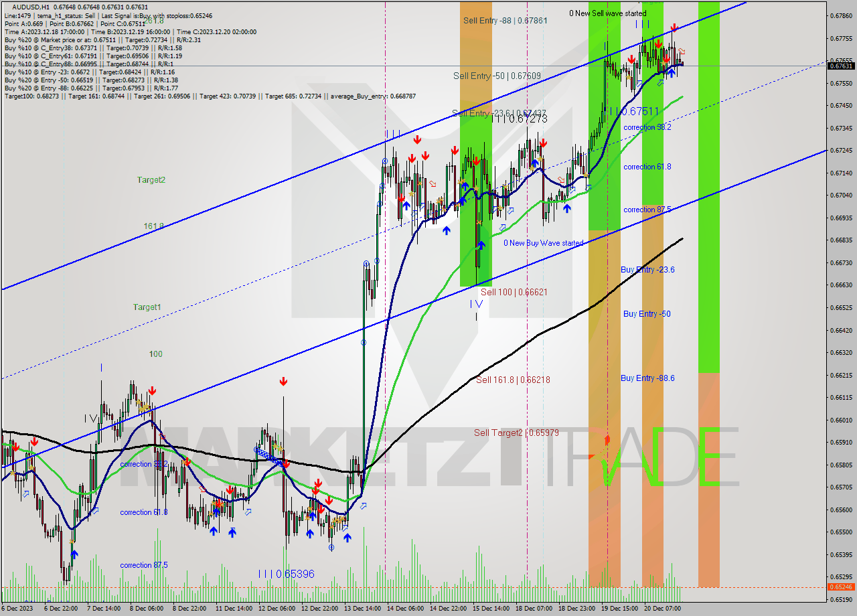Click '13 Dec 14:00' on the time axis
Viewport: 857px width, 616px height.
pos(362,609)
